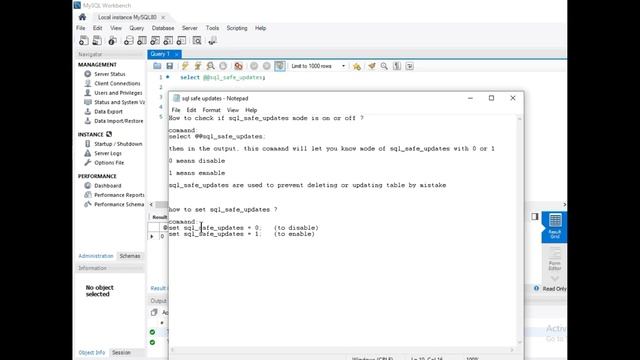Open Startup / Shutdown
The height and width of the screenshot is (360, 640).
point(118,144)
